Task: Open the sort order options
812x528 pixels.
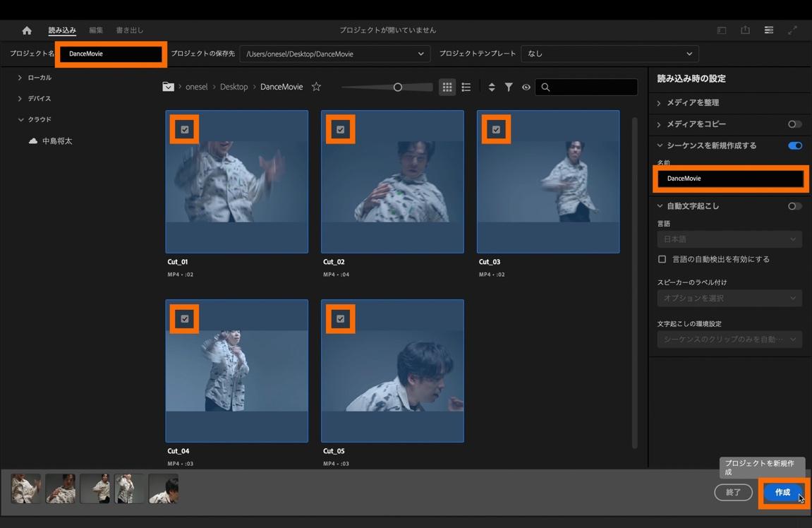Action: (492, 87)
